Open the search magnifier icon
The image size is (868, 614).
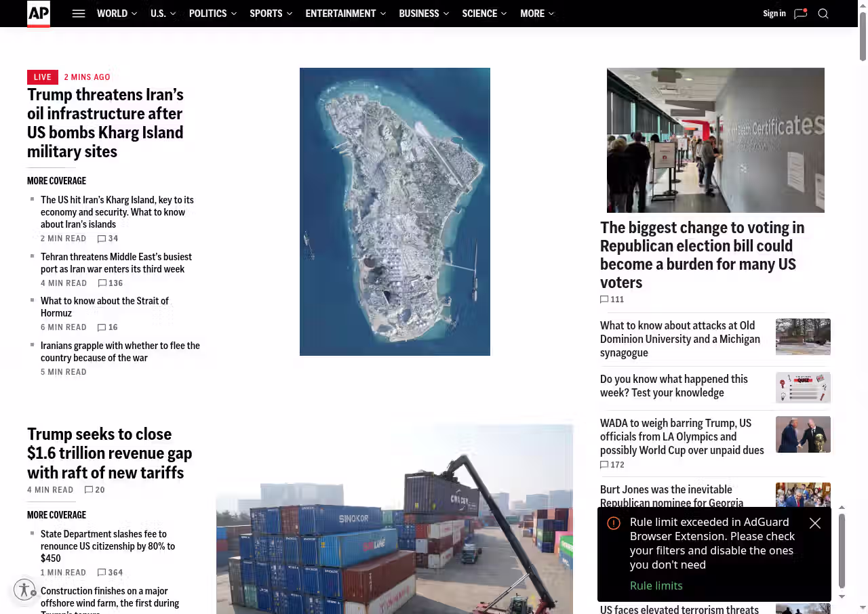click(x=823, y=14)
